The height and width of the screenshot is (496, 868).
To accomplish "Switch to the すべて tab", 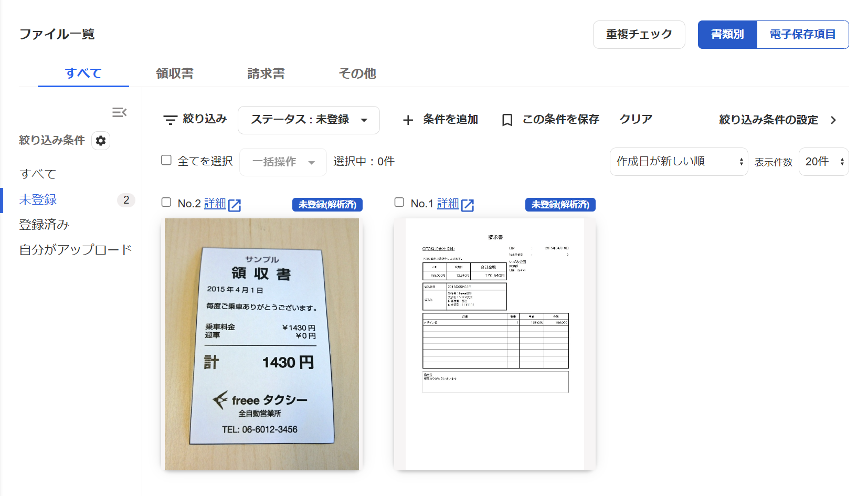I will 83,73.
